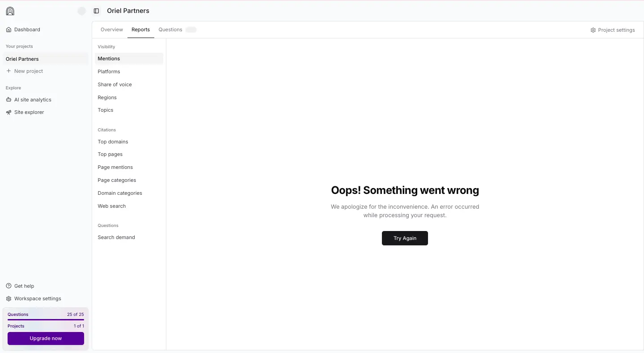Click the Questions usage progress bar
This screenshot has width=644, height=353.
(46, 319)
